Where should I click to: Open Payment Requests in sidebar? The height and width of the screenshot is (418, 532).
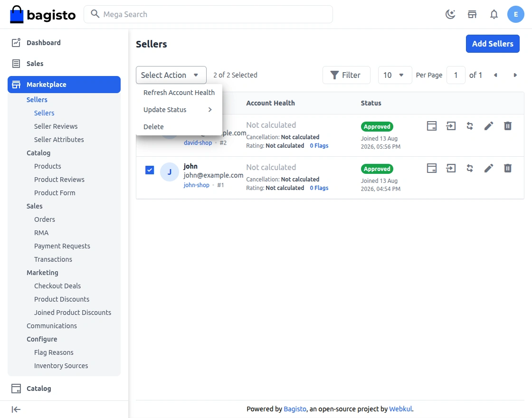pyautogui.click(x=62, y=246)
